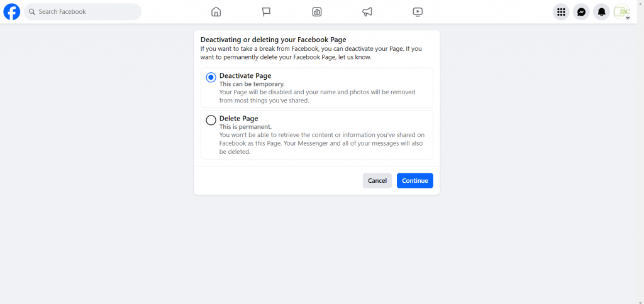Click the 'Delete Page' option label
The width and height of the screenshot is (644, 304).
(x=238, y=118)
